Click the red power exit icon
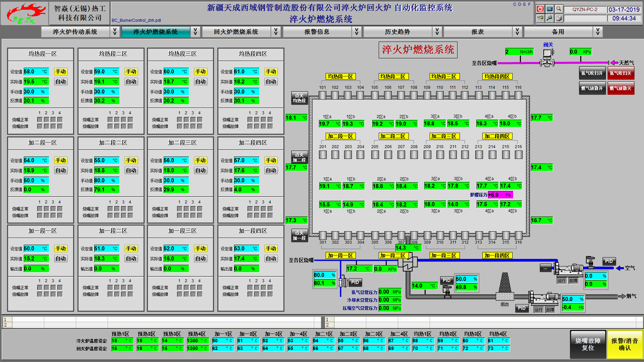The image size is (644, 362). (x=540, y=9)
